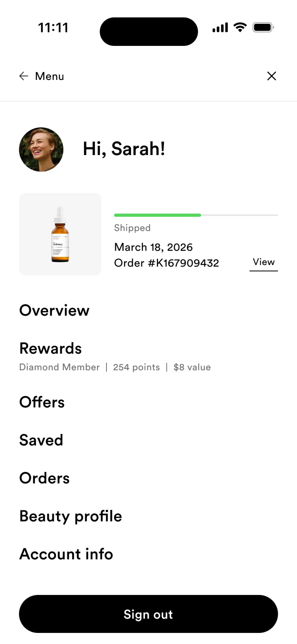Click the View order link
Screen dimensions: 297x644
264,262
